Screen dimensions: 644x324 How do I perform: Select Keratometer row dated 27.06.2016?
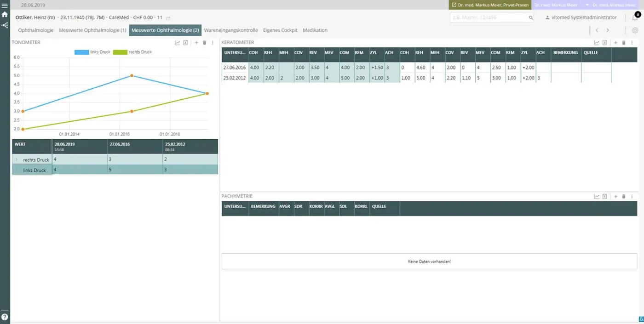(416, 68)
